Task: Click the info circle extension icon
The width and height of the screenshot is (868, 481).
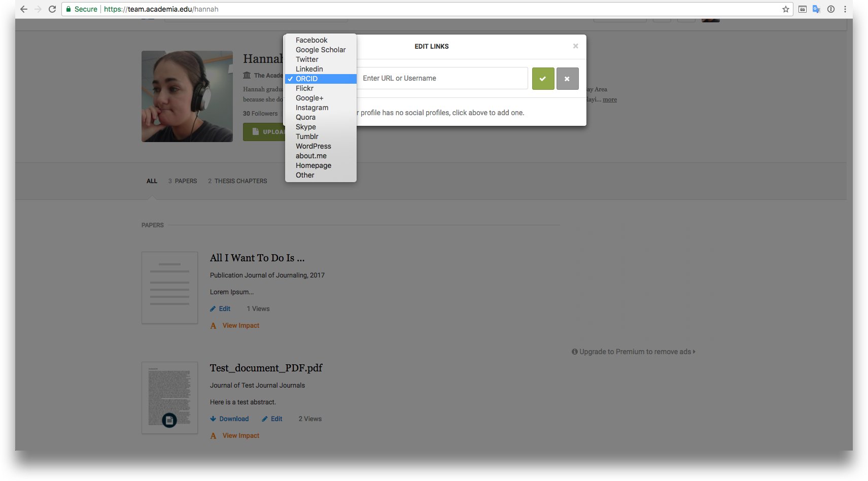Action: click(831, 9)
